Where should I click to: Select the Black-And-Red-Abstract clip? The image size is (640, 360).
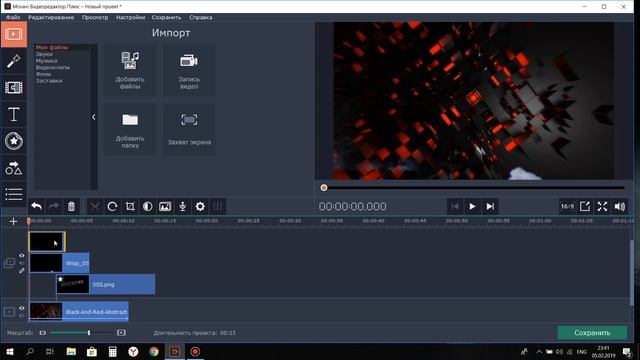[x=79, y=312]
